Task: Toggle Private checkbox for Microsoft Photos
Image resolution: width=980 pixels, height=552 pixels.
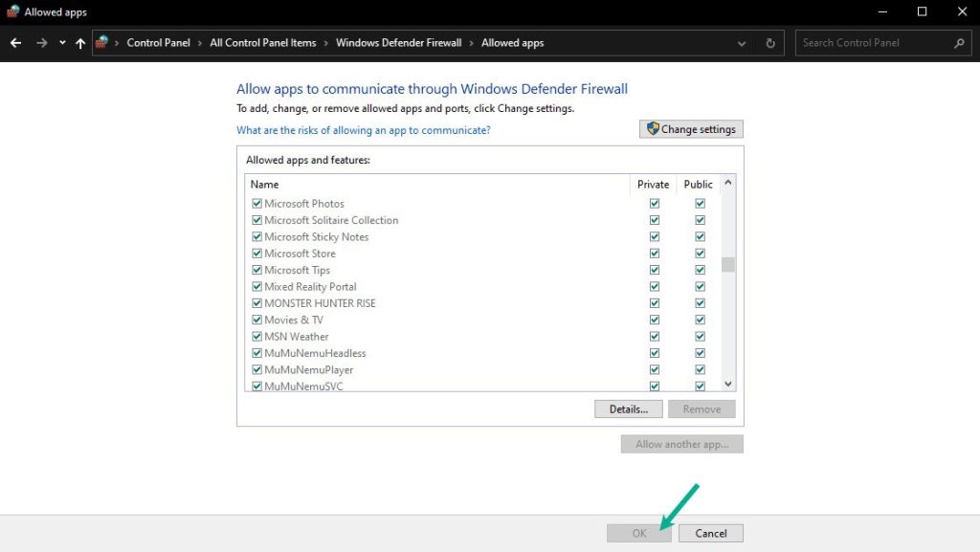Action: [655, 204]
